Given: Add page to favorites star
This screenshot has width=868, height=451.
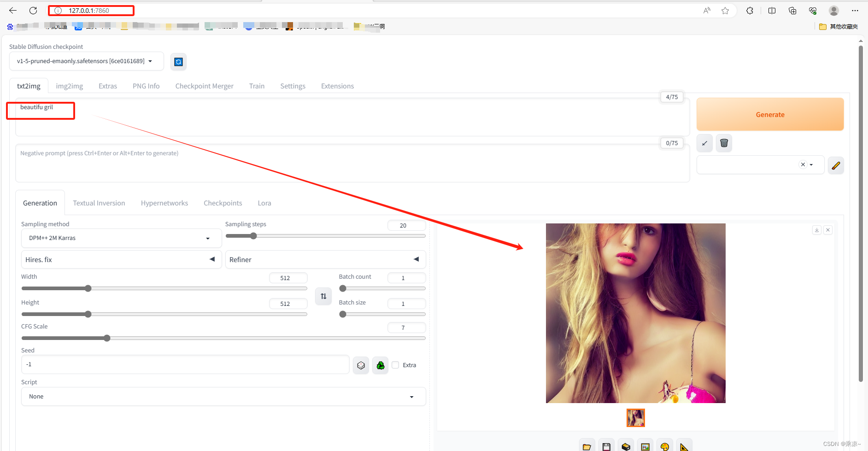Looking at the screenshot, I should pos(725,10).
